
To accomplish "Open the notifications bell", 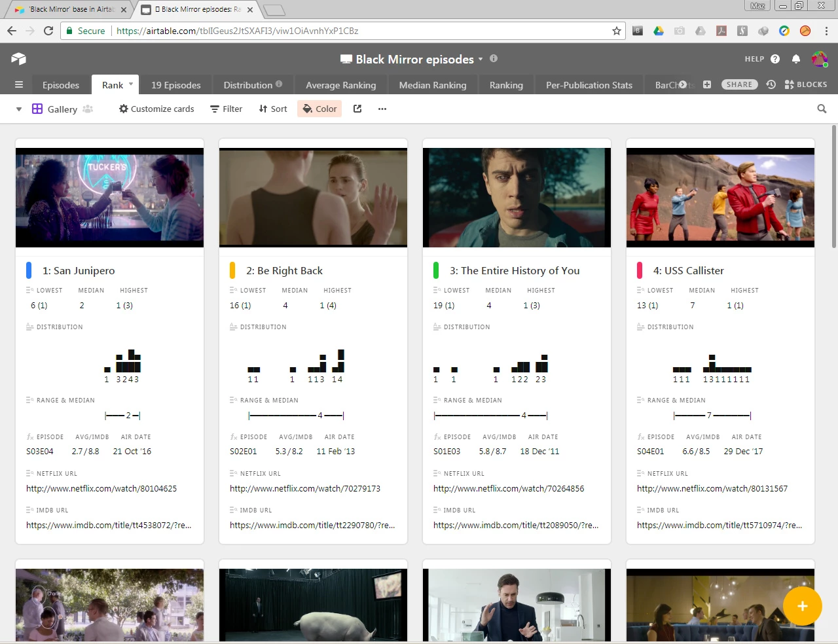I will (x=796, y=59).
